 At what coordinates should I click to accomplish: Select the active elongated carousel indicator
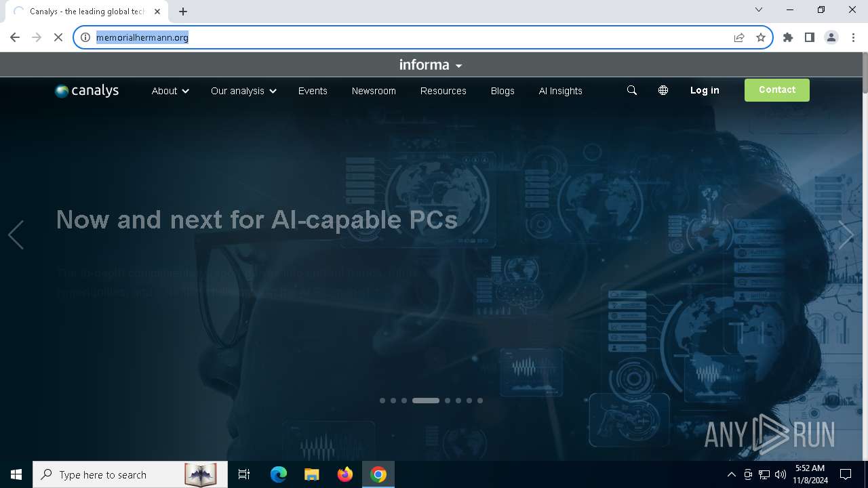(x=426, y=401)
